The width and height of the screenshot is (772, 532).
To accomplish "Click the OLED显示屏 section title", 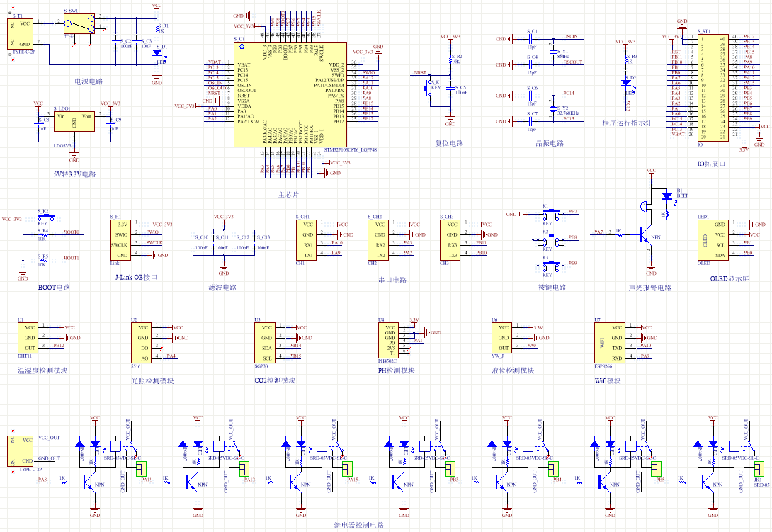I will tap(730, 279).
